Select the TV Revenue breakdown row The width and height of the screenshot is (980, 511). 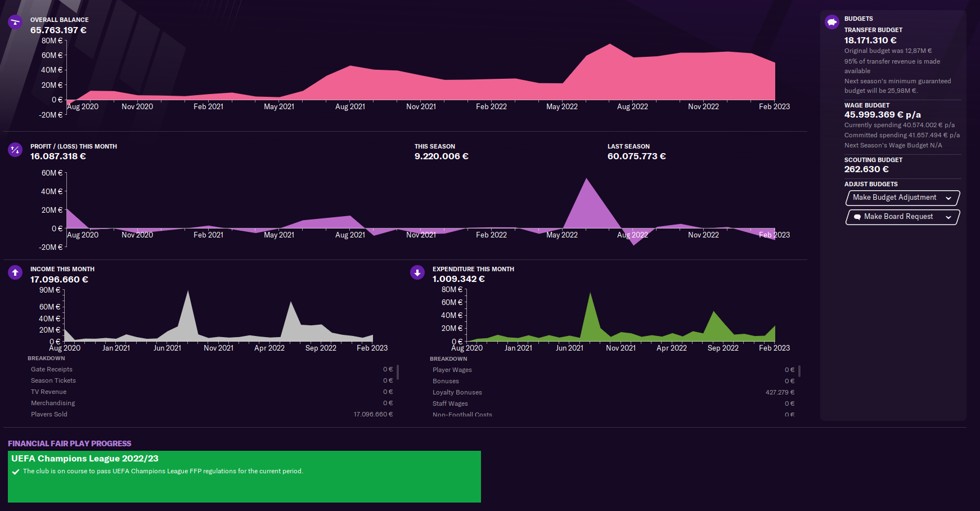pos(212,392)
